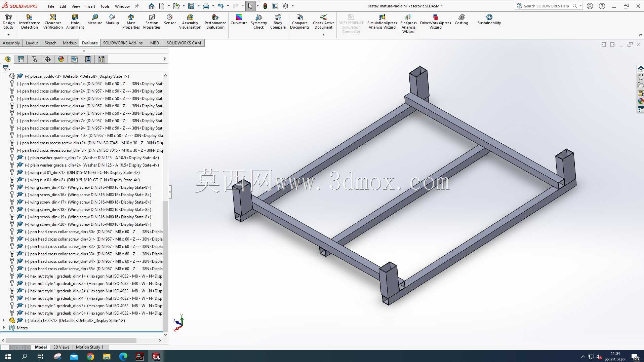Select plain washer grade a_din<2>
This screenshot has width=644, height=362.
[x=91, y=165]
